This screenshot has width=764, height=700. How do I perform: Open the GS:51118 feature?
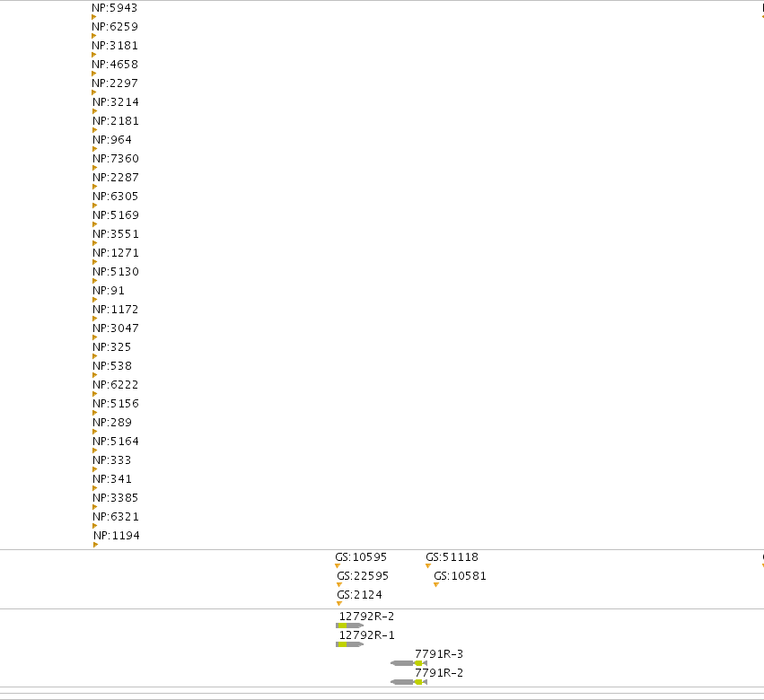coord(452,556)
